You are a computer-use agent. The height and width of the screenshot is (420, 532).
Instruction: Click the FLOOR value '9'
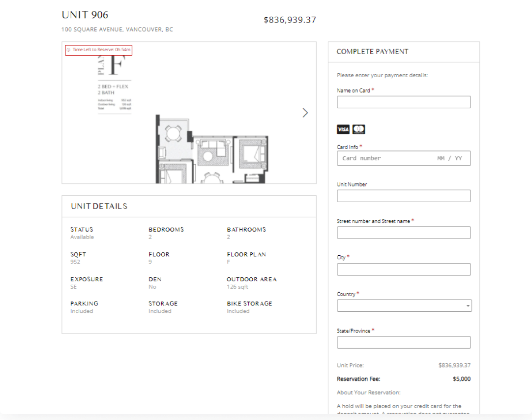click(x=150, y=262)
